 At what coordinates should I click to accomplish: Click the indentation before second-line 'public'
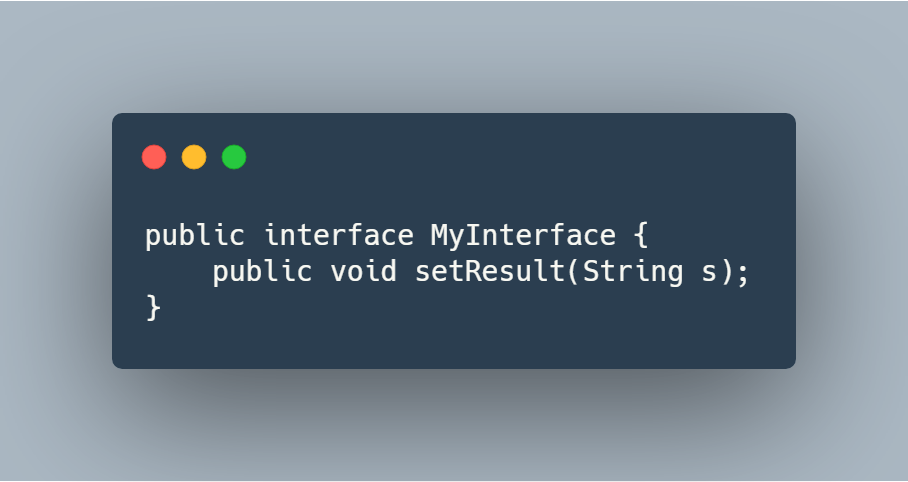pos(178,272)
